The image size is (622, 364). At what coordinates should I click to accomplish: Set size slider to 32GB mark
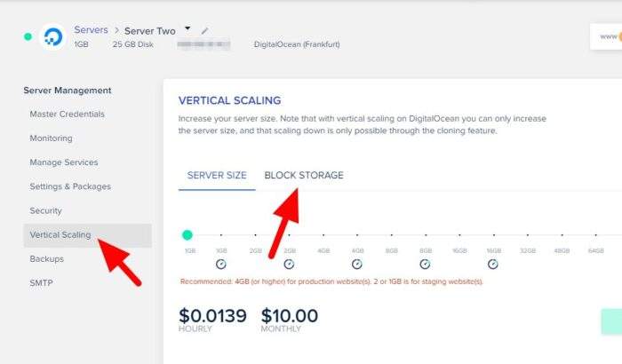point(528,235)
